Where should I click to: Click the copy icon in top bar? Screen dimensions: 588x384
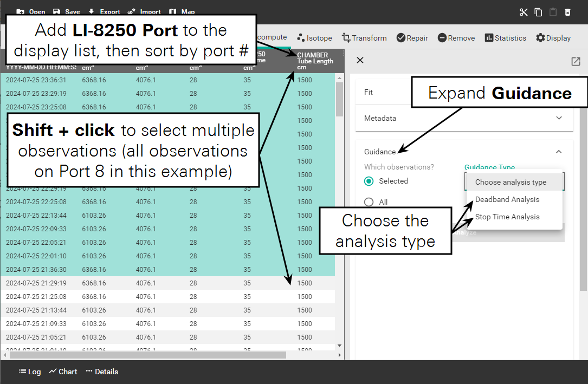click(538, 12)
